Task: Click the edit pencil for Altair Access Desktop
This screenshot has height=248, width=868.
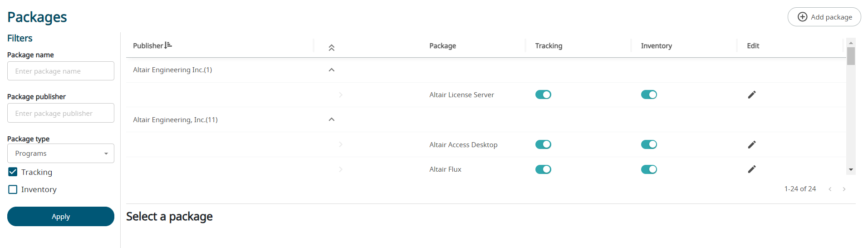Action: (751, 144)
